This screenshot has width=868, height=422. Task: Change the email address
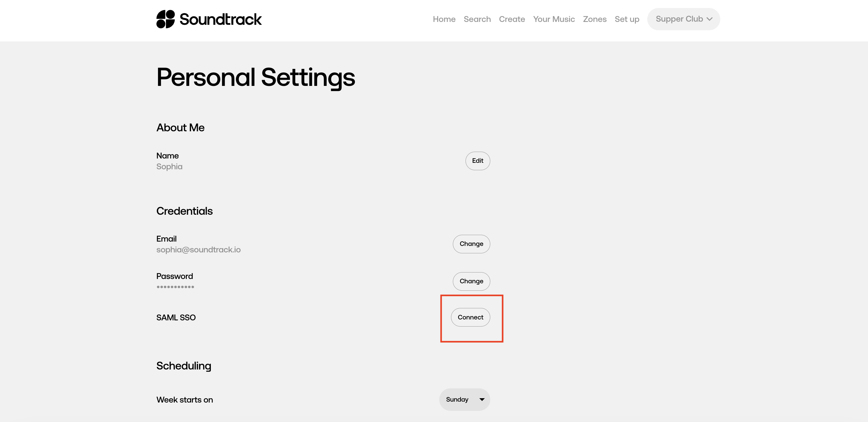click(x=471, y=244)
